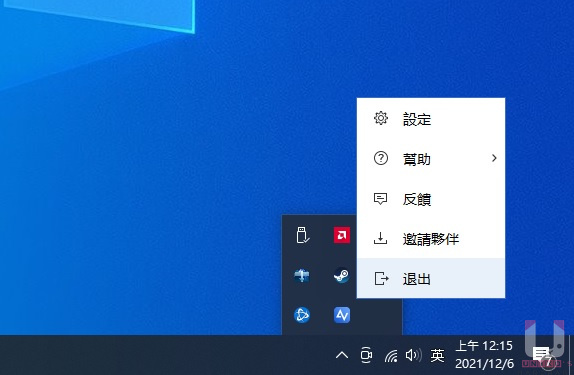This screenshot has width=574, height=375.
Task: Click the USB safely remove hardware tray icon
Action: coord(302,235)
